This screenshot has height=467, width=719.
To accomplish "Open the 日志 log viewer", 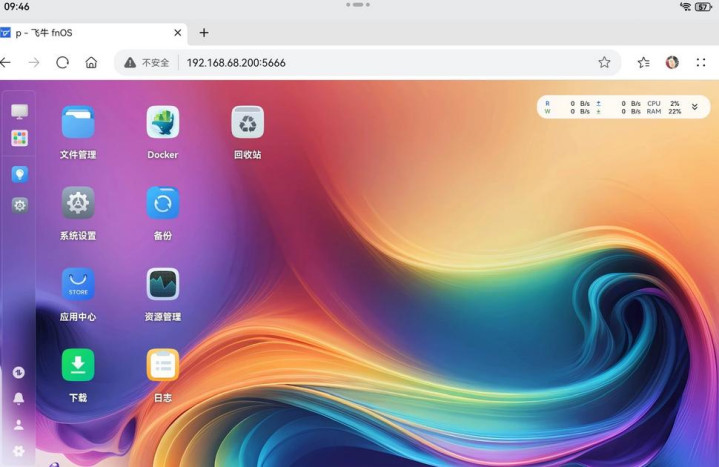I will click(x=163, y=365).
